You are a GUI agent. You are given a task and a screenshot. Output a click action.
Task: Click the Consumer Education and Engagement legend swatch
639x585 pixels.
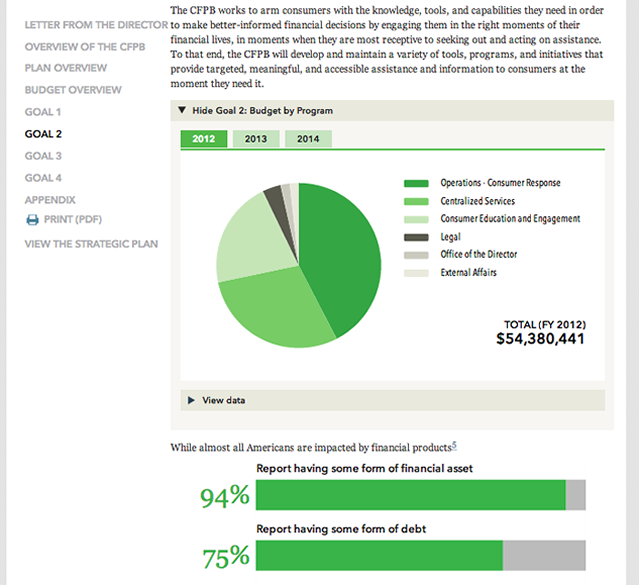click(x=416, y=219)
